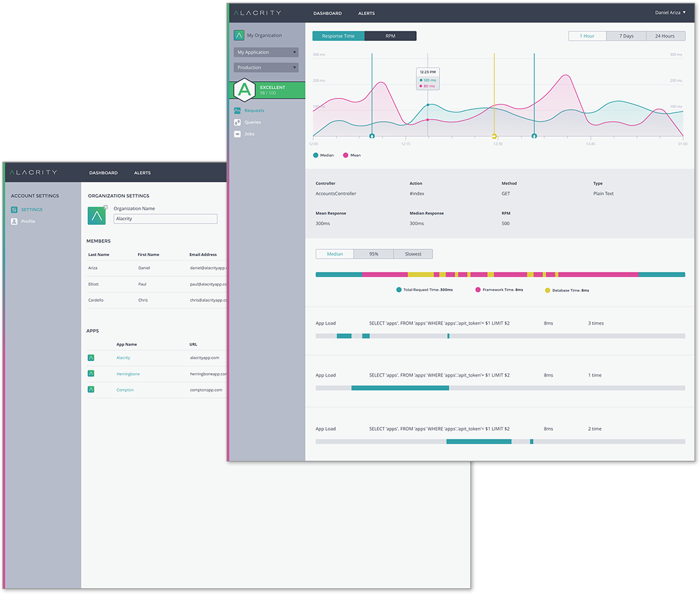Click Profile icon in Account Settings sidebar

(x=14, y=222)
